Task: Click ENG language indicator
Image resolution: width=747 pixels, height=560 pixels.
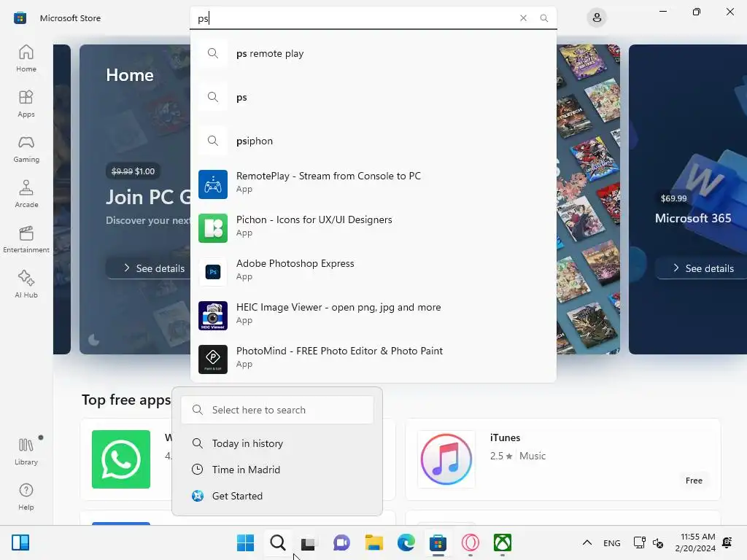Action: [612, 542]
